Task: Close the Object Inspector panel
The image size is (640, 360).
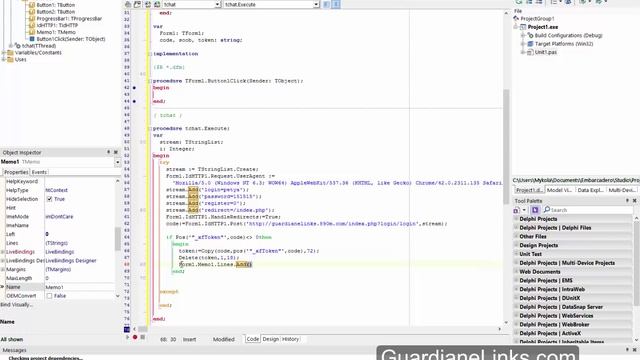Action: (x=116, y=152)
